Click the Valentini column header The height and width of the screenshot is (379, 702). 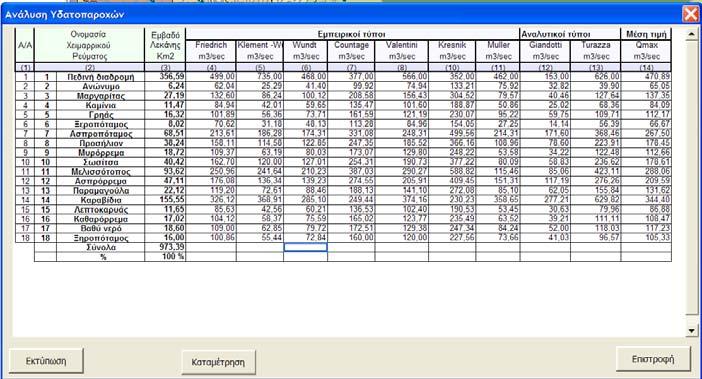click(x=402, y=45)
